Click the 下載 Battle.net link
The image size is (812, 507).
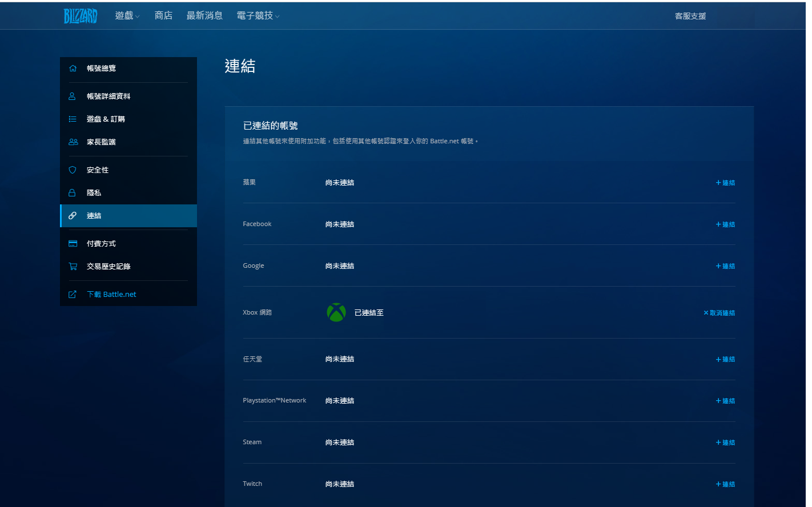[111, 295]
